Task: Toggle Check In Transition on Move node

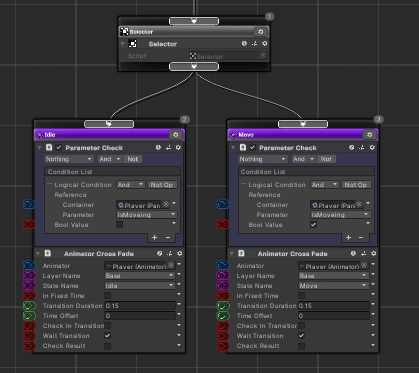Action: 301,326
